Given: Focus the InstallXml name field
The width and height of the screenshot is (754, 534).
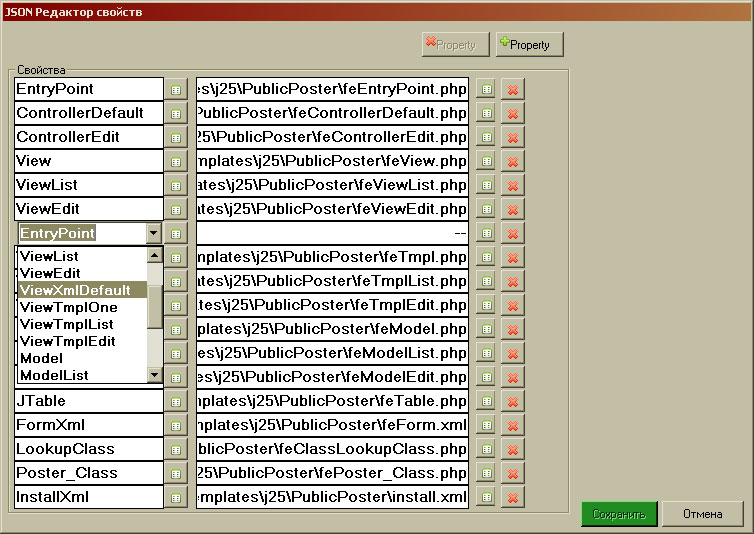Looking at the screenshot, I should (x=89, y=497).
